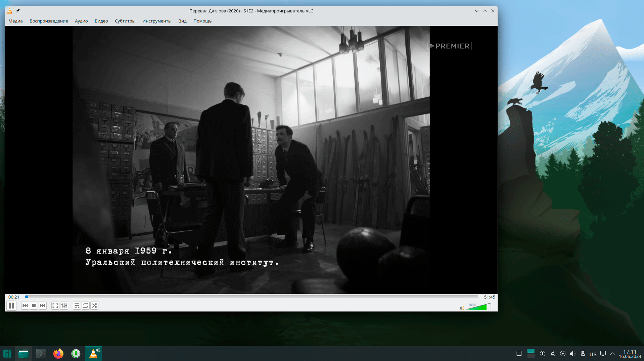
Task: Launch the terminal from the taskbar
Action: [x=41, y=354]
